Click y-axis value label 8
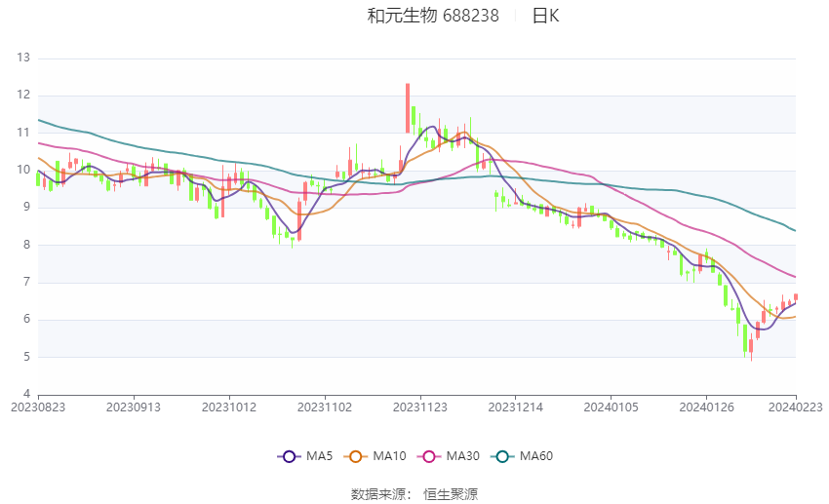The width and height of the screenshot is (829, 504). (26, 245)
